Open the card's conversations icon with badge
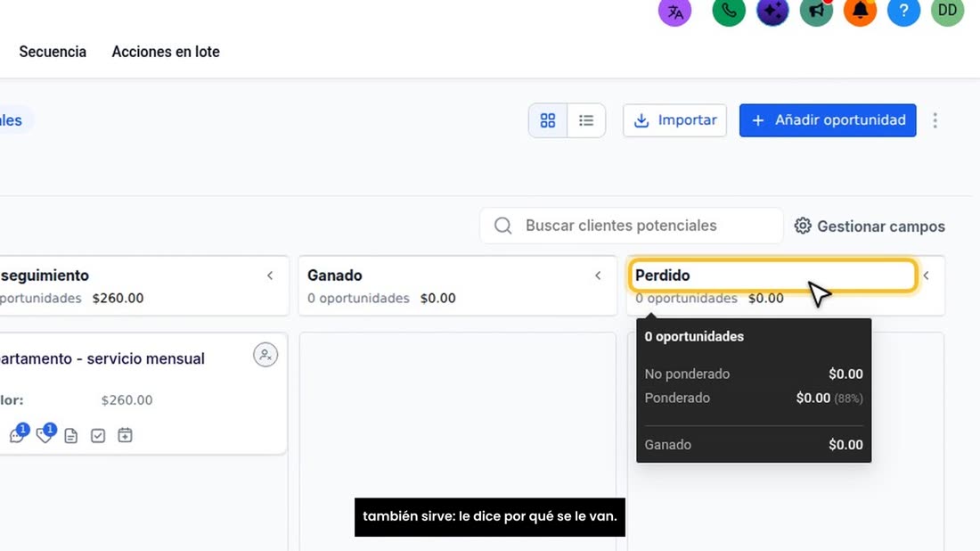This screenshot has width=980, height=551. (x=18, y=433)
